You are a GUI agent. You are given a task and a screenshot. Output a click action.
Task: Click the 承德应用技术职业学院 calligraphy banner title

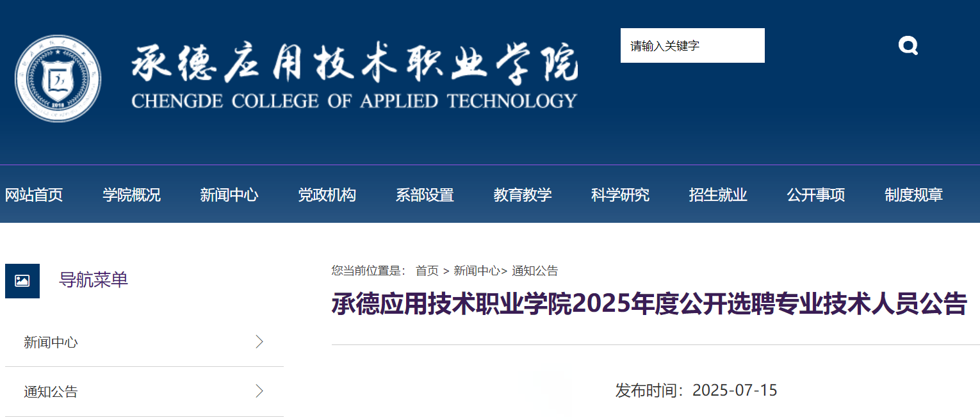point(355,63)
